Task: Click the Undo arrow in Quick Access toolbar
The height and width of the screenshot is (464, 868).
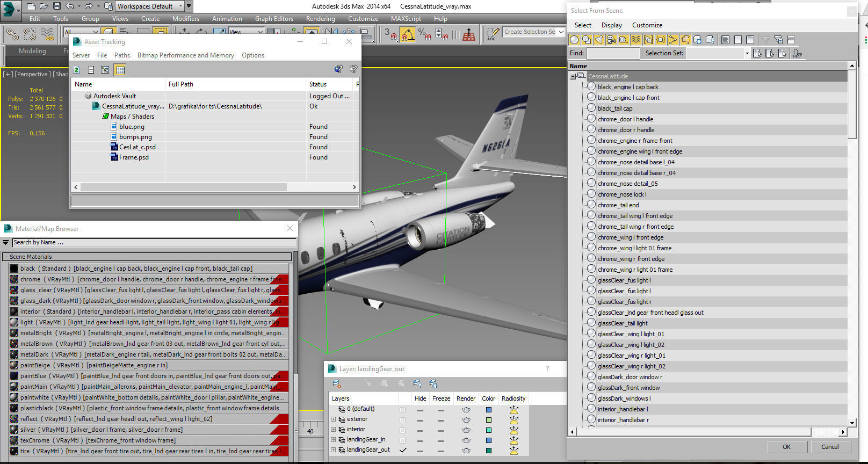Action: pos(70,6)
